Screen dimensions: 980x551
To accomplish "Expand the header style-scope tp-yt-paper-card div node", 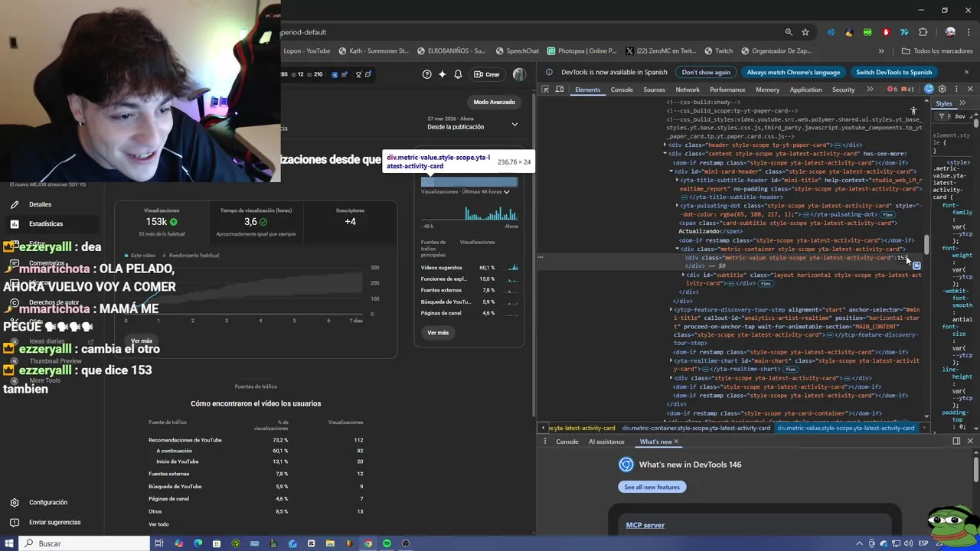I will (x=665, y=145).
